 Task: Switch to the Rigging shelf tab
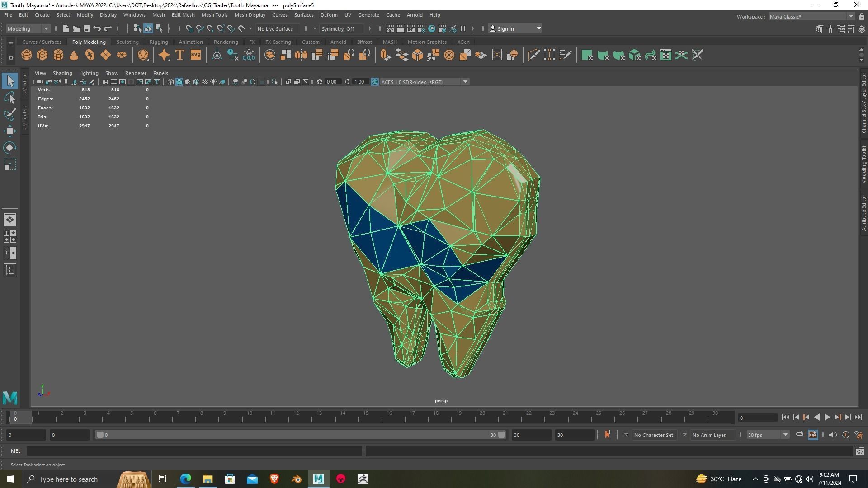point(159,42)
